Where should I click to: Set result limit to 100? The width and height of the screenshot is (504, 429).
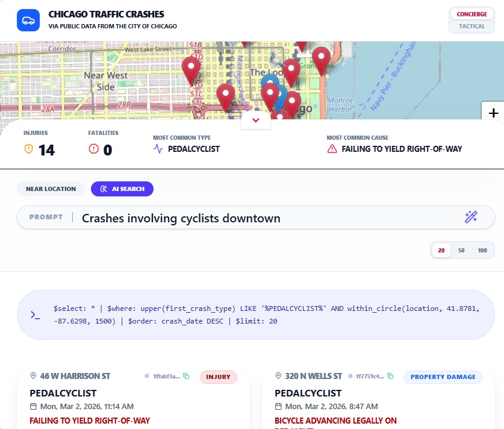(x=482, y=250)
